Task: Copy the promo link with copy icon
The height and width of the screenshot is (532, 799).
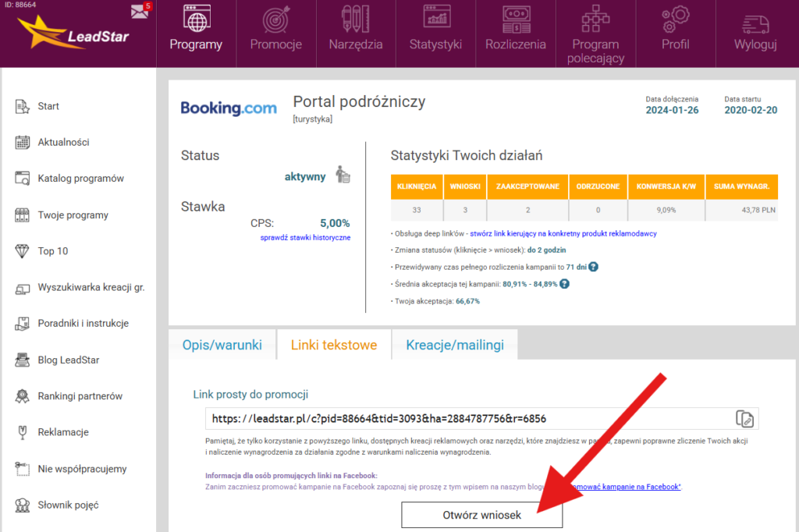Action: click(x=744, y=418)
